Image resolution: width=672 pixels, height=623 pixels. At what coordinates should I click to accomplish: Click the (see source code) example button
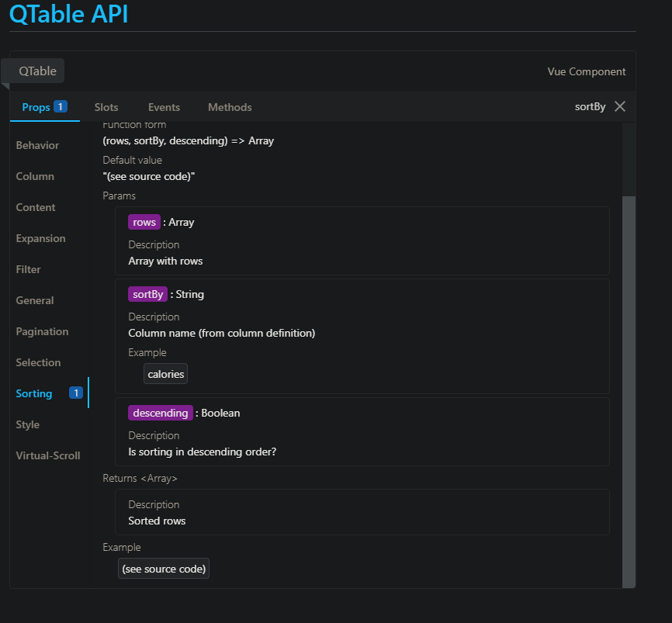163,568
